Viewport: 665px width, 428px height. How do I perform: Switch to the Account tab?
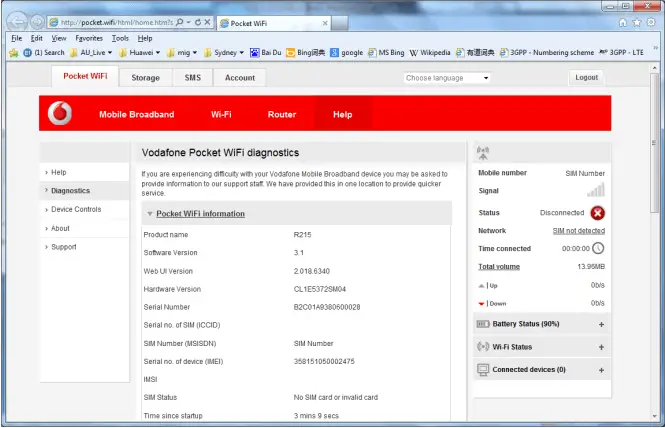point(240,78)
